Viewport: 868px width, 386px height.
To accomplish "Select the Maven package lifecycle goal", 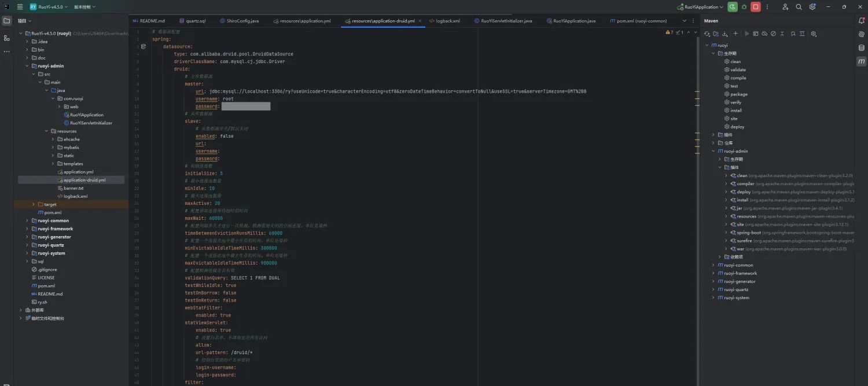I will [735, 94].
